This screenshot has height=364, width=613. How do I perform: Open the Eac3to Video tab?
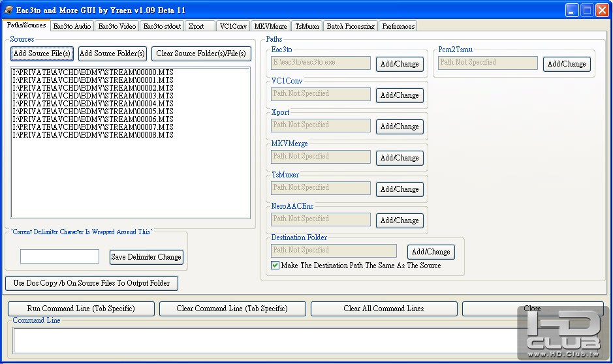(x=117, y=26)
